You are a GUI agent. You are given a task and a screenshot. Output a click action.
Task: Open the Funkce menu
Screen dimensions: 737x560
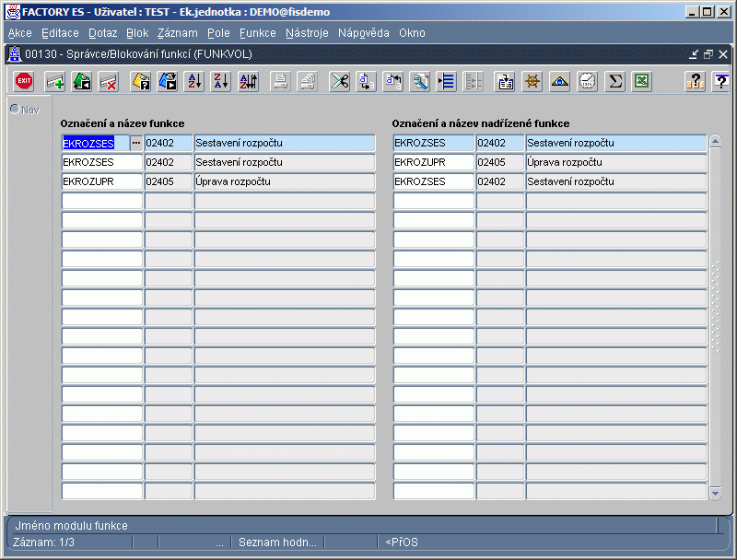pyautogui.click(x=258, y=33)
